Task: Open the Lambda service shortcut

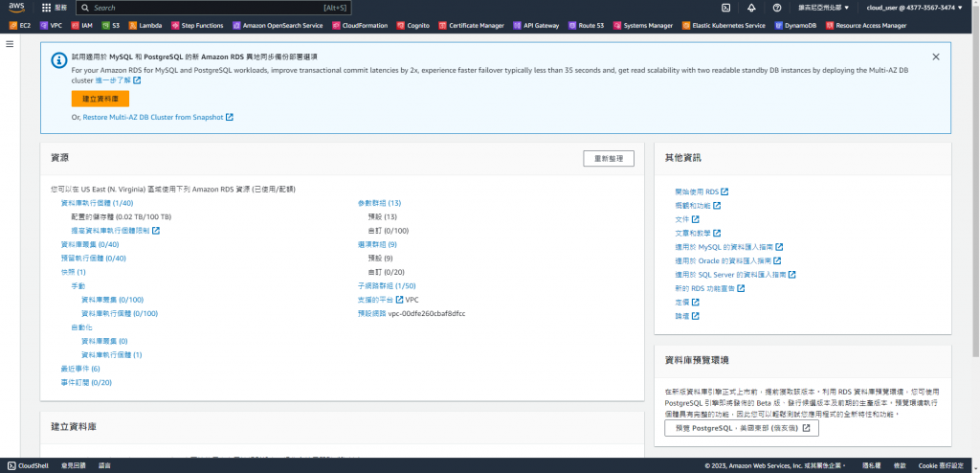Action: click(x=145, y=26)
